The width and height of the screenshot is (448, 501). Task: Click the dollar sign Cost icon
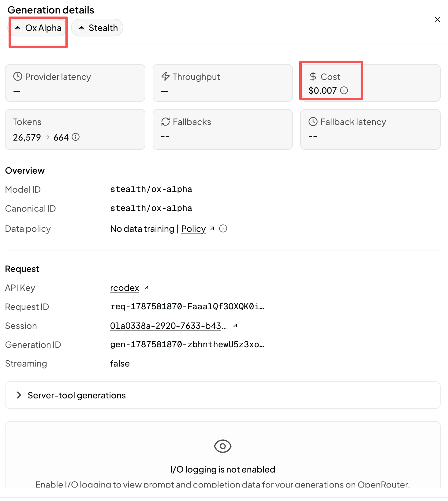313,76
